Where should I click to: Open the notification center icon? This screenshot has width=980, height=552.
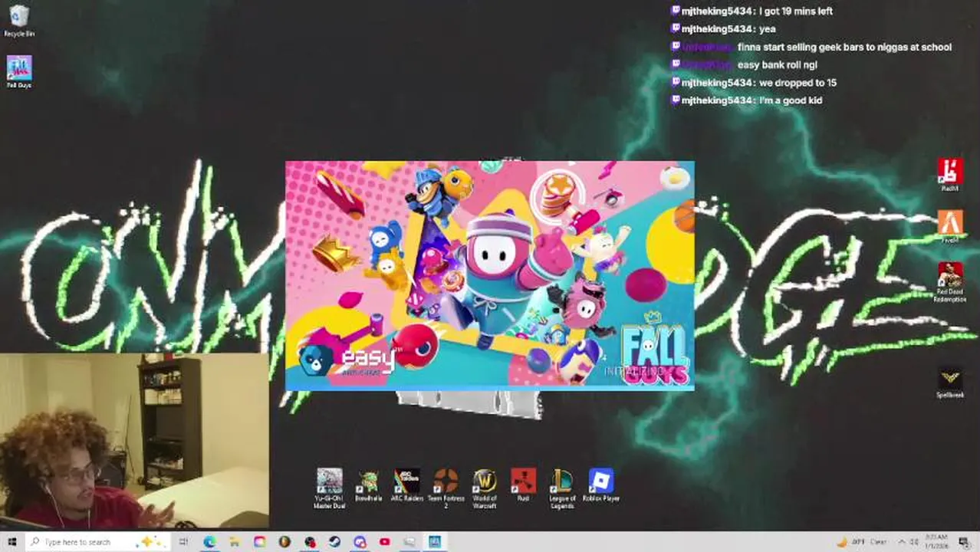964,542
